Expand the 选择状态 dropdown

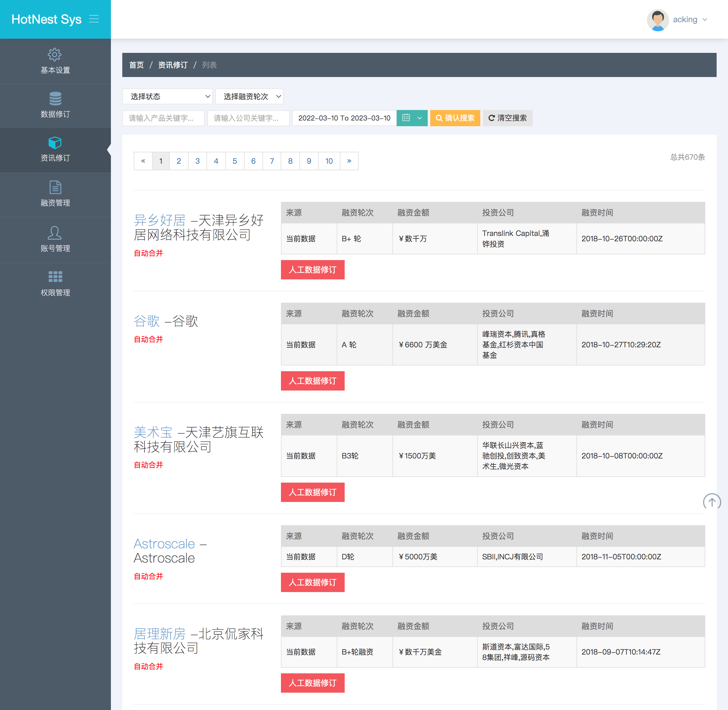[x=167, y=97]
